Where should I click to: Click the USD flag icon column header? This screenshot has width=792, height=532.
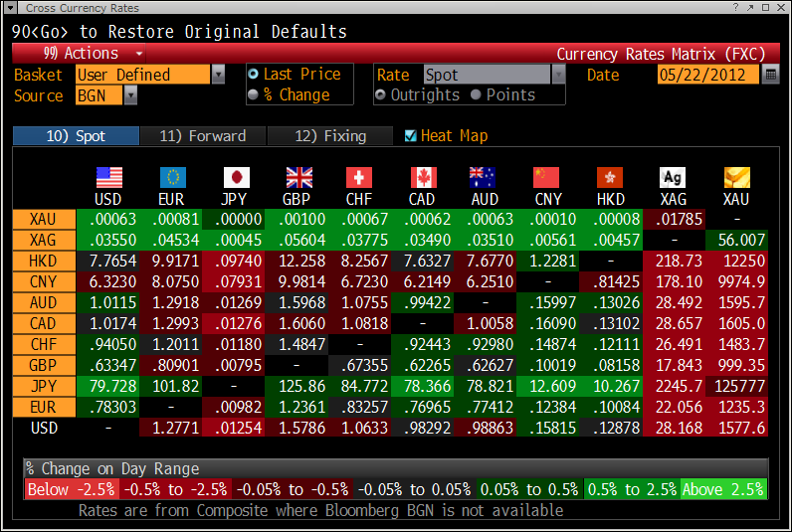pos(108,177)
